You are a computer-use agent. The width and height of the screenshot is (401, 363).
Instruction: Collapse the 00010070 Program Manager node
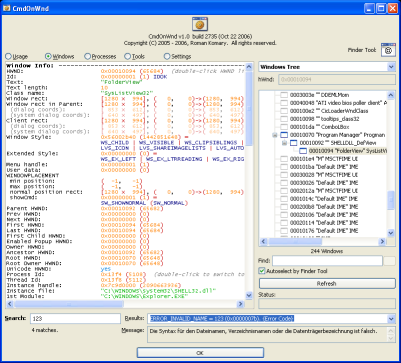tap(275, 135)
